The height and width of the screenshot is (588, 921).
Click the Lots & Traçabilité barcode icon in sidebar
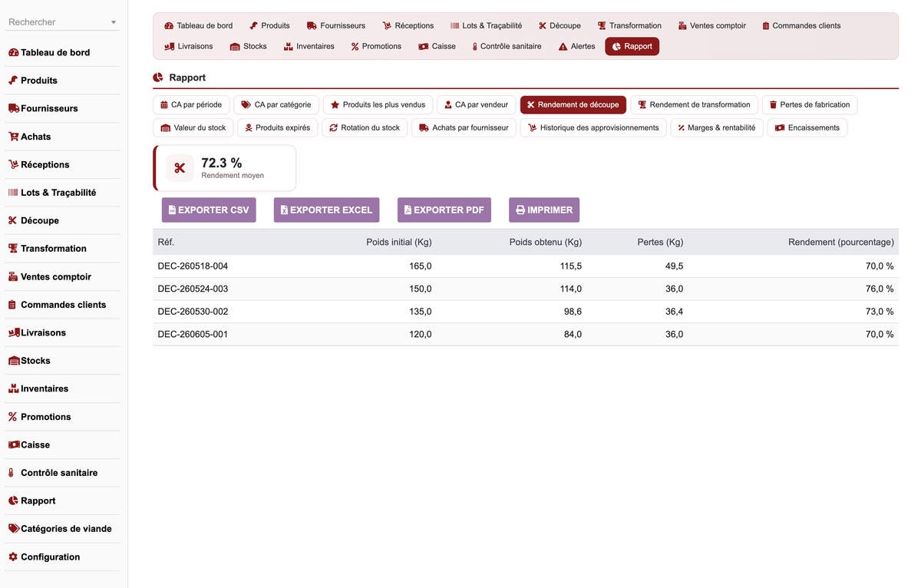click(x=13, y=193)
